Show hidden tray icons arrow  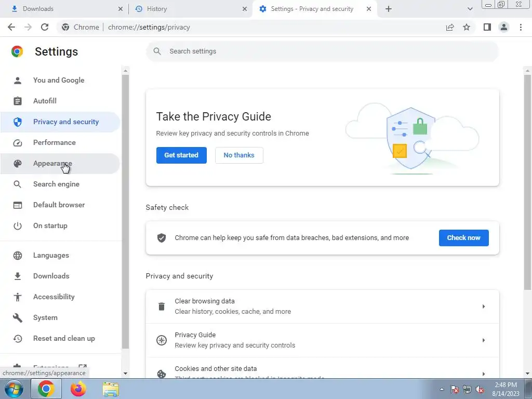click(x=442, y=390)
